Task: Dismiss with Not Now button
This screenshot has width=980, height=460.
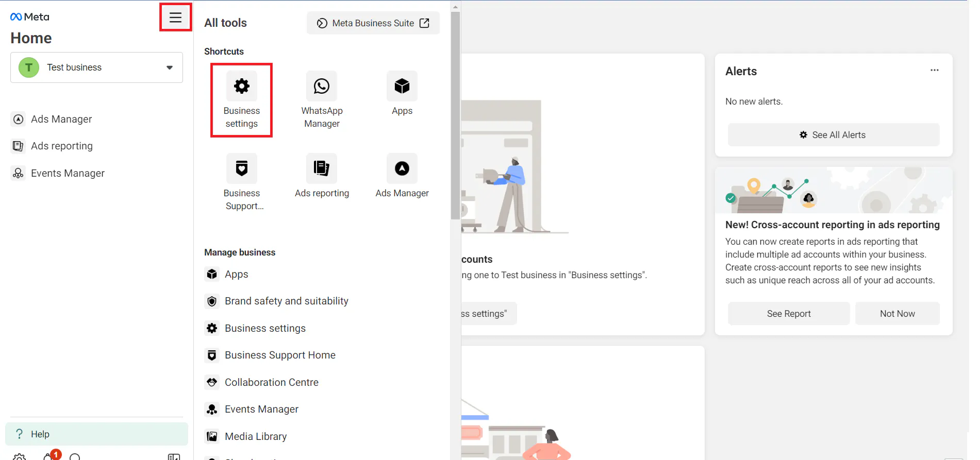Action: click(897, 314)
